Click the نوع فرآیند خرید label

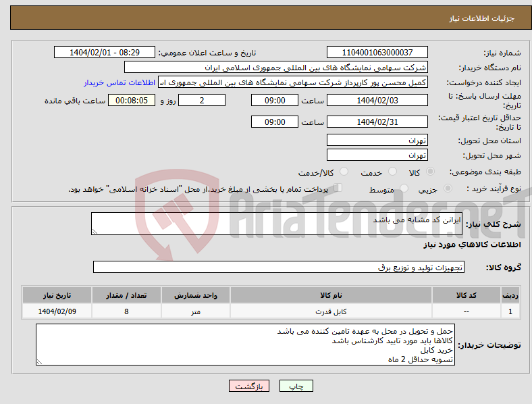pos(494,188)
